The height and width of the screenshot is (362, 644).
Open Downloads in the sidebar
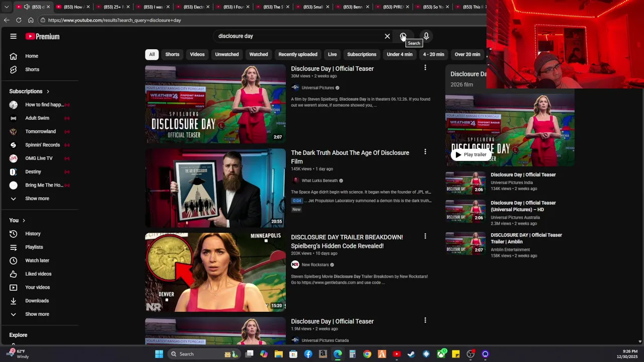(x=39, y=301)
